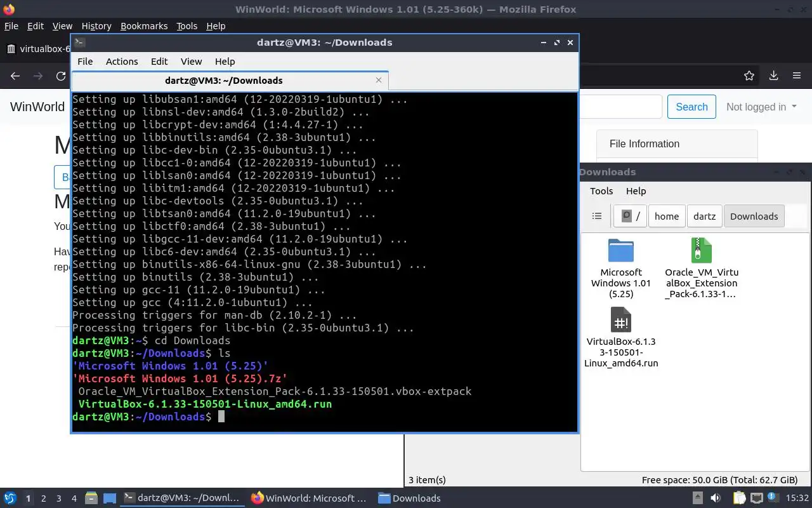The width and height of the screenshot is (812, 508).
Task: Open the update notifier tray icon
Action: click(772, 498)
